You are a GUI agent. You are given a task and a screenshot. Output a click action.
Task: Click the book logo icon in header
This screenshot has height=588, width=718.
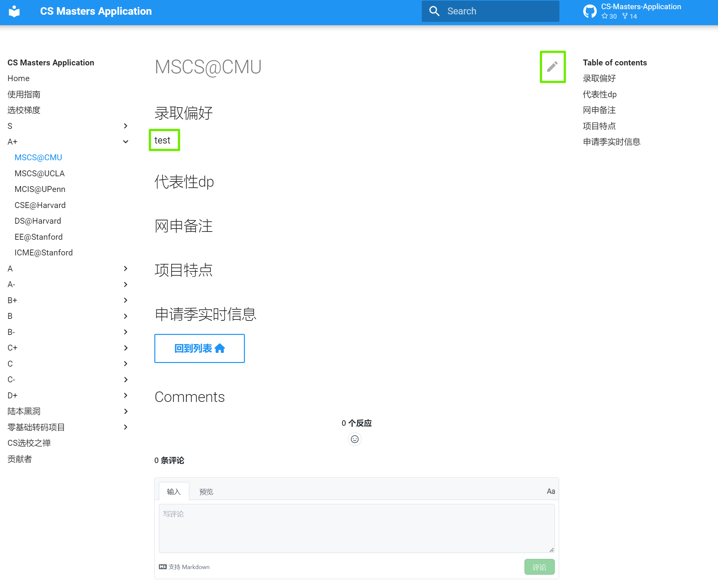[x=14, y=11]
